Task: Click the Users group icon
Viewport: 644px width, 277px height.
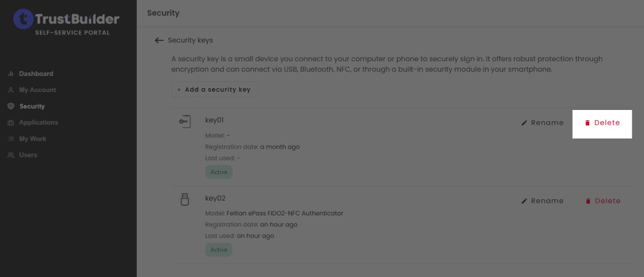Action: pos(11,155)
